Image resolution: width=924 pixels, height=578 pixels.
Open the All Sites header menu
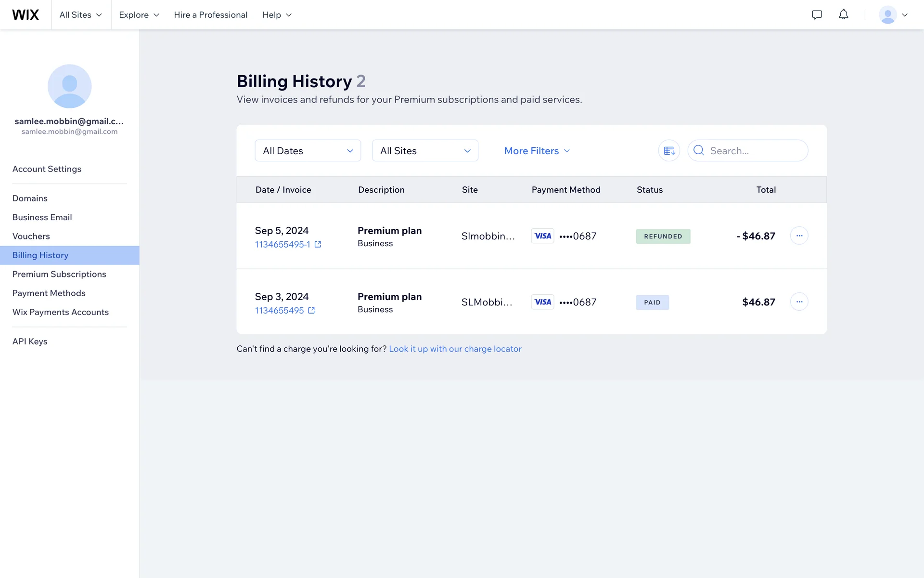click(x=80, y=15)
